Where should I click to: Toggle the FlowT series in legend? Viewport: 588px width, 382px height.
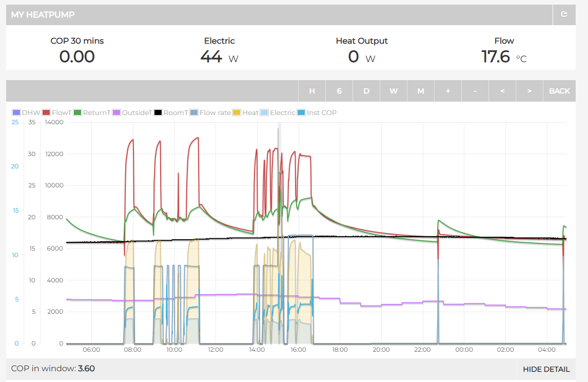click(57, 112)
